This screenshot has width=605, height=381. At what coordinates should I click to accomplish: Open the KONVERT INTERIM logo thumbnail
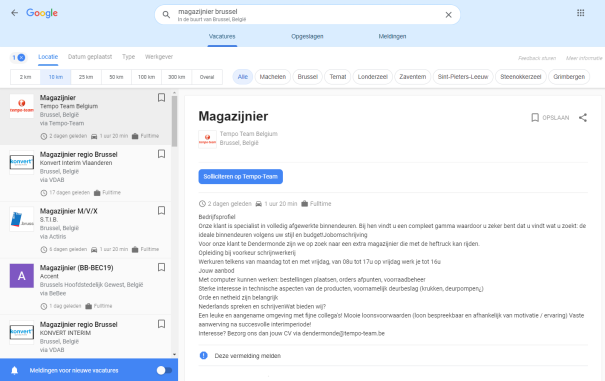(x=22, y=332)
